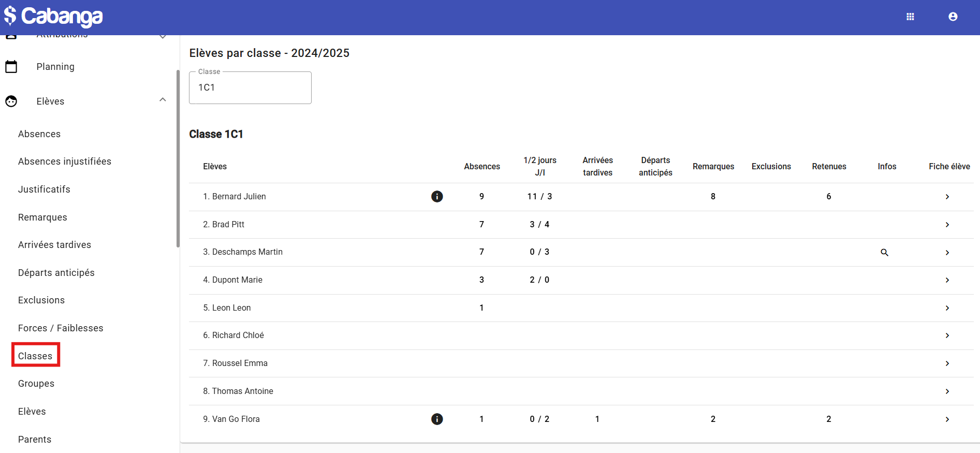Click the Cabanga logo
The height and width of the screenshot is (453, 980).
coord(54,17)
